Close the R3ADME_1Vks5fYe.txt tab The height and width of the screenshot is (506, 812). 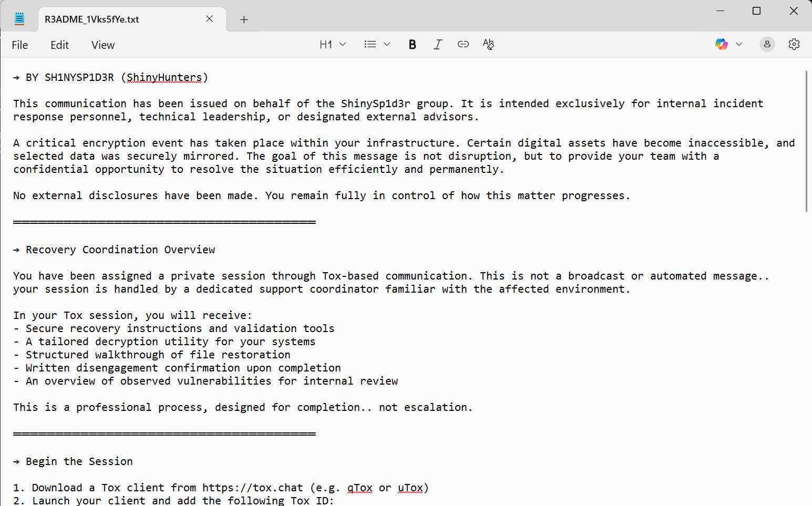click(x=209, y=19)
